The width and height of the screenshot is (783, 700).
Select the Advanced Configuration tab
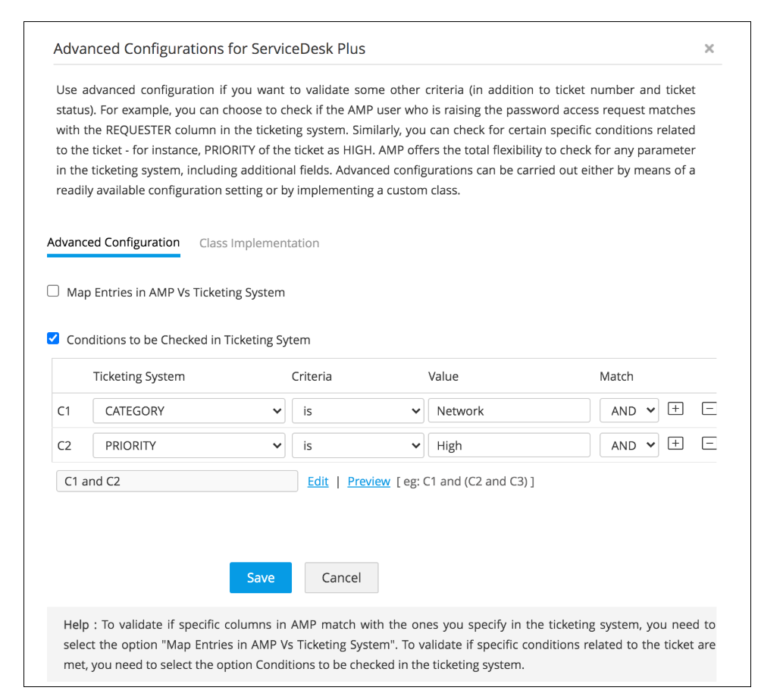(114, 243)
